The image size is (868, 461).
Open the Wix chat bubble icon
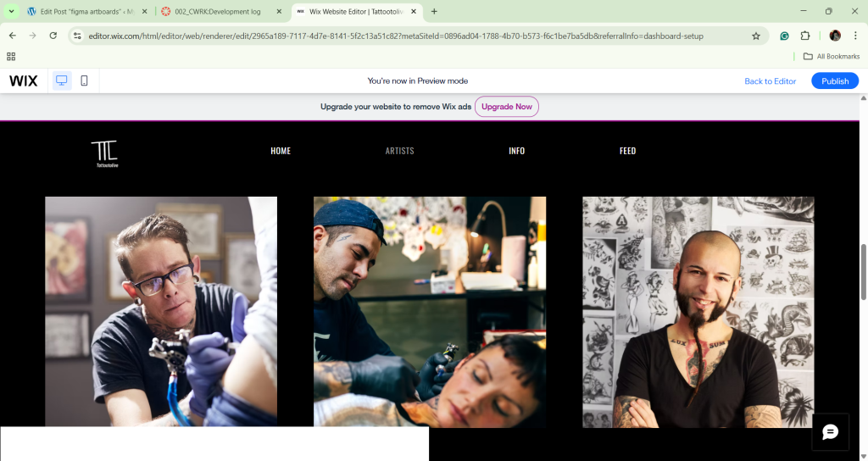click(x=830, y=432)
